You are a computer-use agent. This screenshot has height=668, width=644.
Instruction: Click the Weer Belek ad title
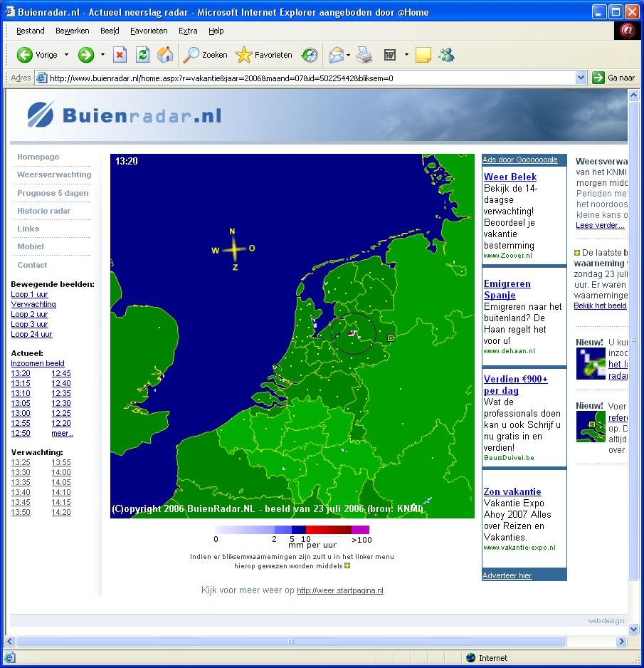(x=510, y=177)
